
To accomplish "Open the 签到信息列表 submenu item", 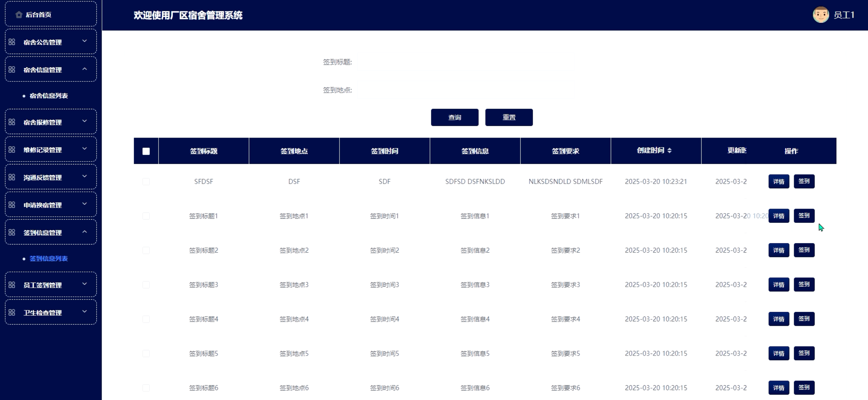I will click(x=49, y=259).
